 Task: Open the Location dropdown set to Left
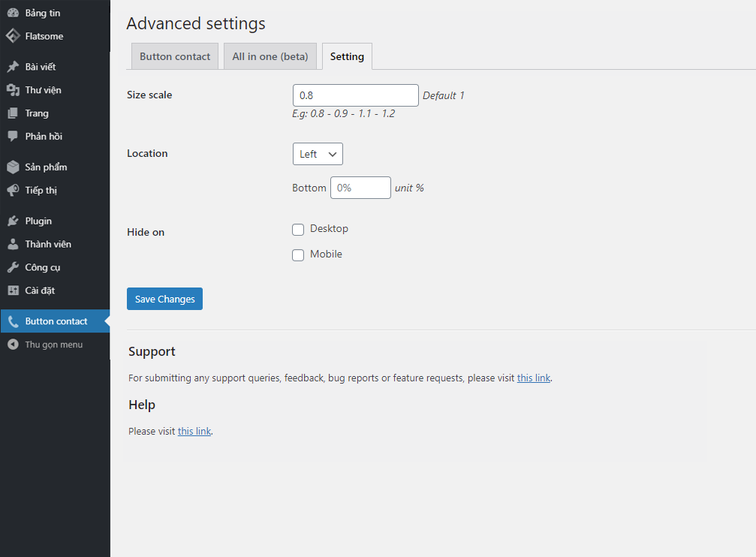tap(317, 154)
